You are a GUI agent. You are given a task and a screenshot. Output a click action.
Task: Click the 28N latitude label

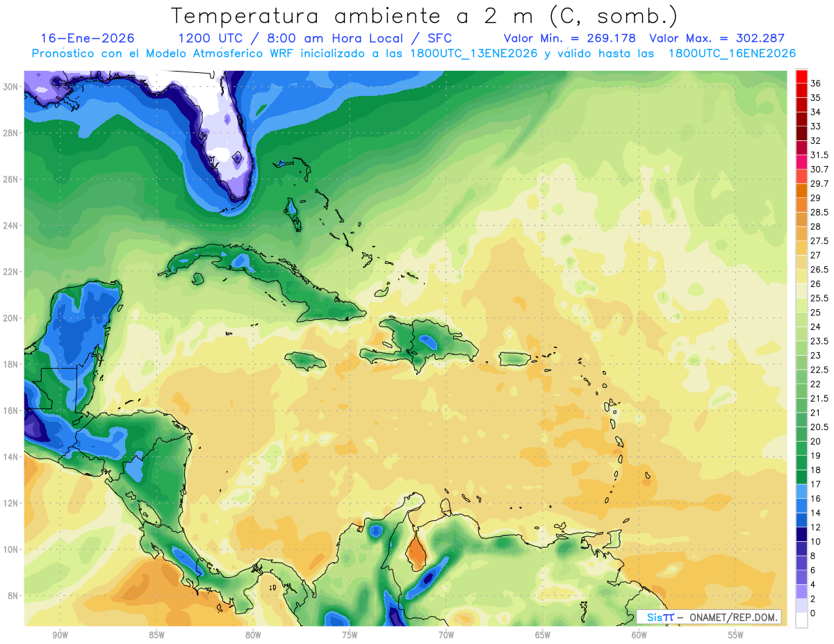[10, 133]
